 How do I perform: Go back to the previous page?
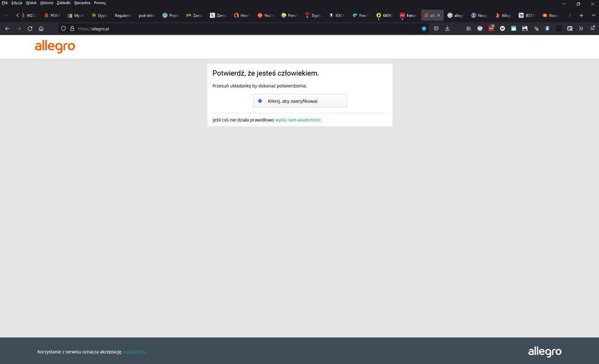pos(7,29)
